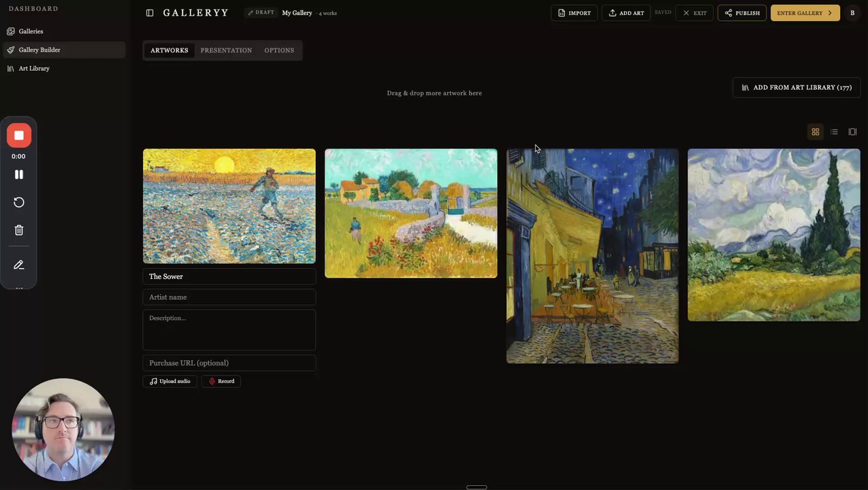Select Wheat Field with Cypresses painting
The image size is (868, 490).
[x=774, y=235]
